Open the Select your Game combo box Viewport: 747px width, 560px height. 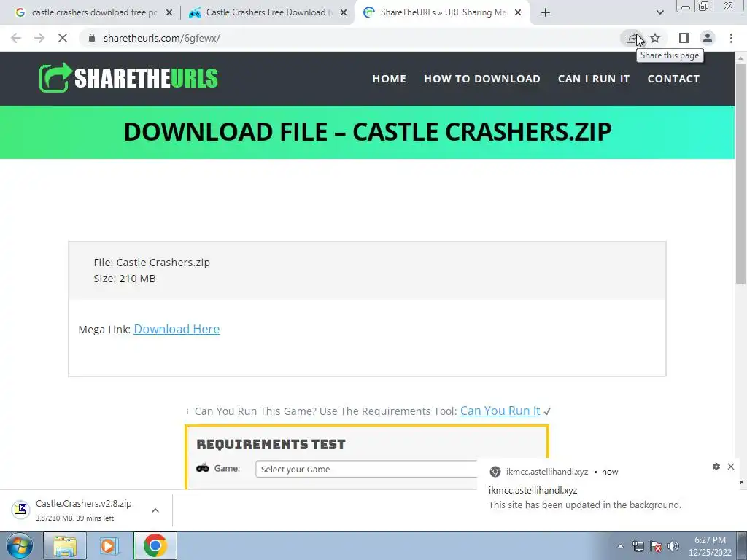coord(367,469)
